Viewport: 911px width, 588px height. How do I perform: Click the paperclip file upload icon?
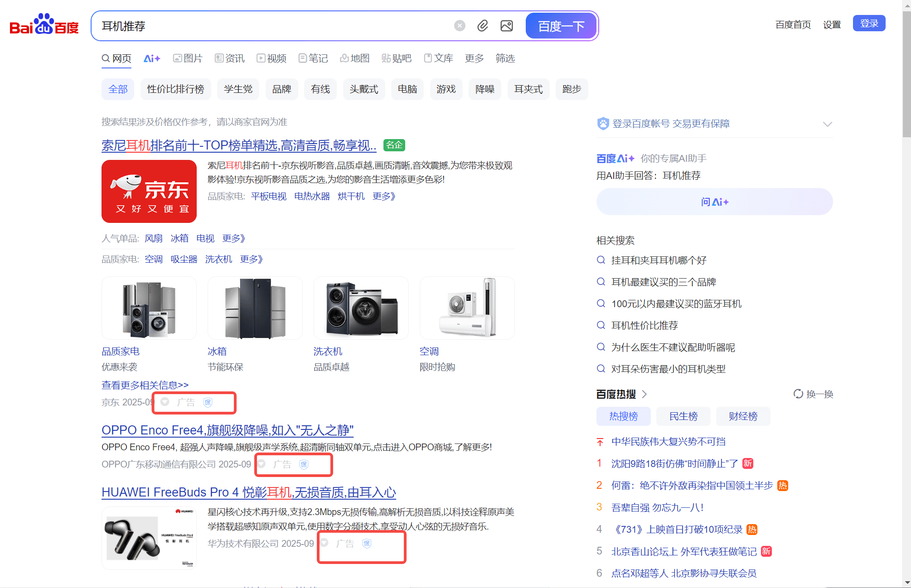(x=483, y=26)
